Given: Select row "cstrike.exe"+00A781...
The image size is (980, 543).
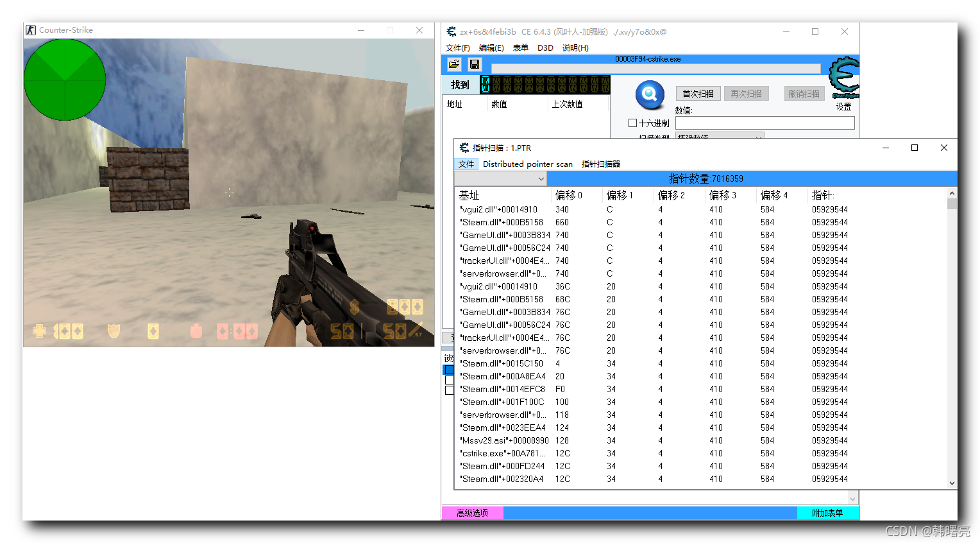Looking at the screenshot, I should tap(700, 453).
